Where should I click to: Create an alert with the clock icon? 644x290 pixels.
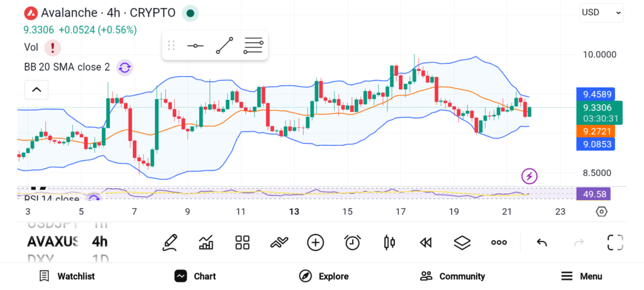pos(352,242)
